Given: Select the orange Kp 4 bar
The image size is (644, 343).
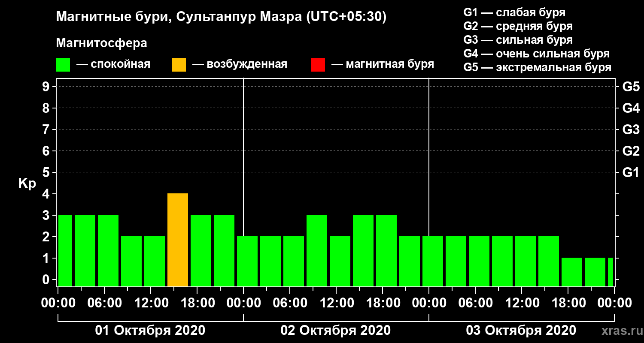Looking at the screenshot, I should [178, 240].
